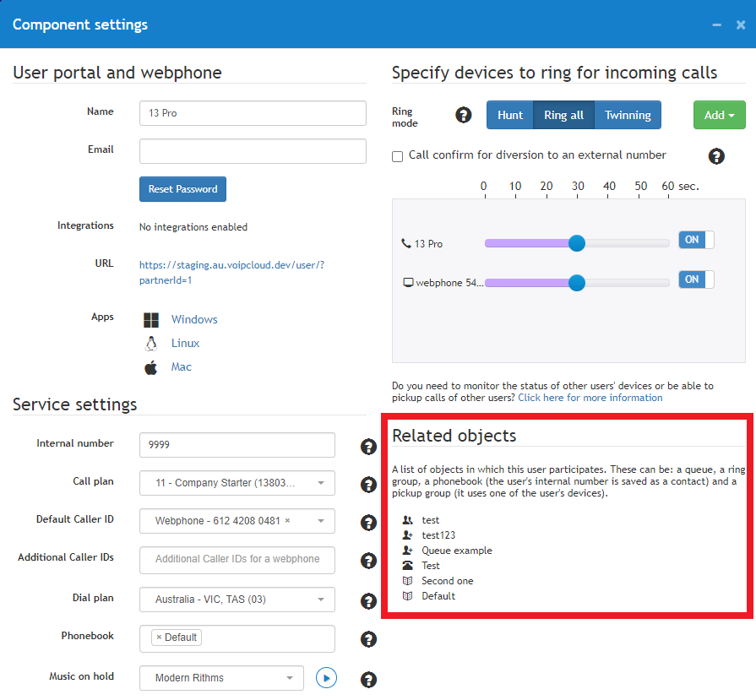The width and height of the screenshot is (756, 700).
Task: Toggle the 13 Pro device ON switch
Action: click(696, 240)
